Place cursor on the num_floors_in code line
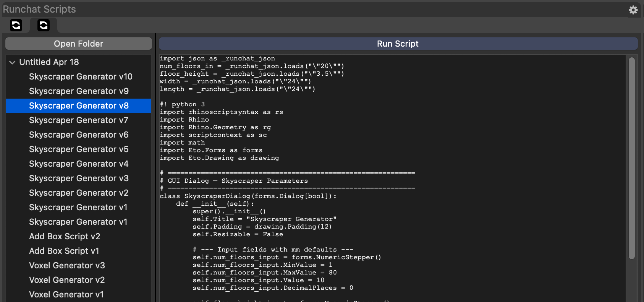Screen dimensions: 644x302 coord(252,66)
